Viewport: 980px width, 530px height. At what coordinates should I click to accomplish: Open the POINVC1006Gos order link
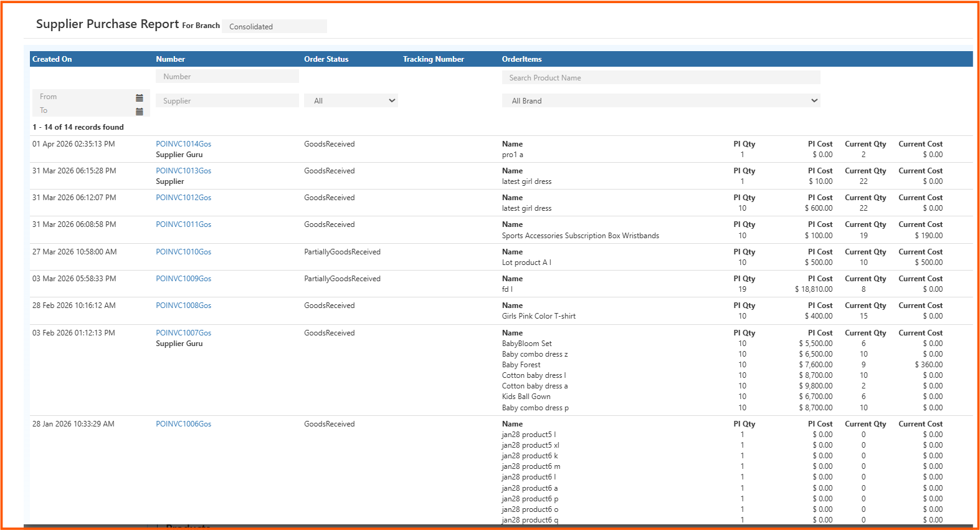tap(183, 424)
